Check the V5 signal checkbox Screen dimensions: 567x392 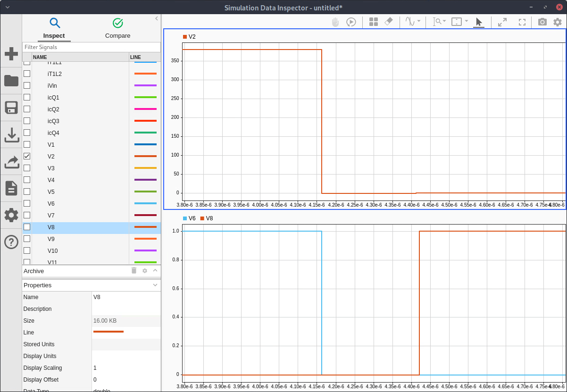pyautogui.click(x=27, y=192)
